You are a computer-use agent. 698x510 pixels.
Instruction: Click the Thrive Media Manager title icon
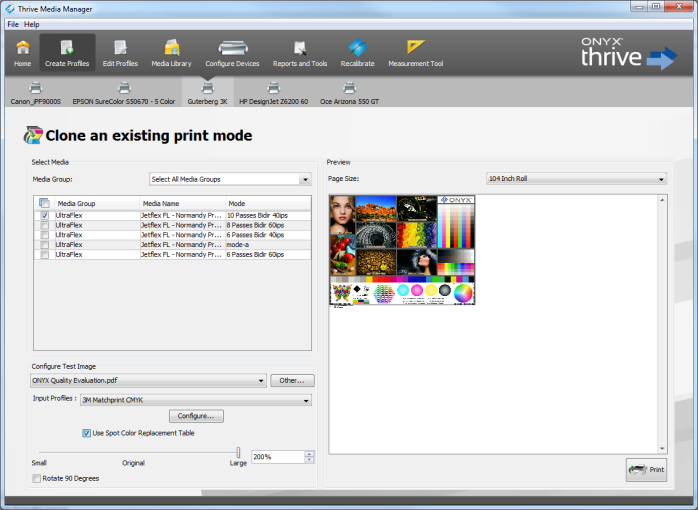point(10,8)
